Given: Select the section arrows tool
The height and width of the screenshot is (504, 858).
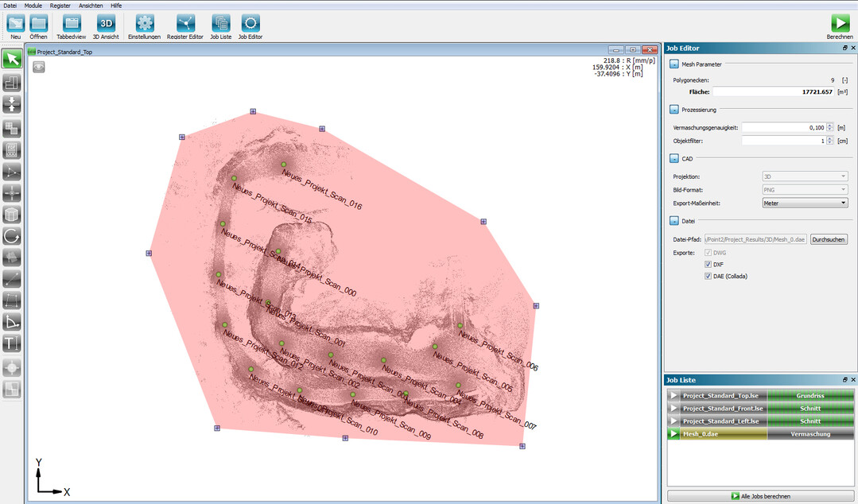Looking at the screenshot, I should click(x=12, y=104).
